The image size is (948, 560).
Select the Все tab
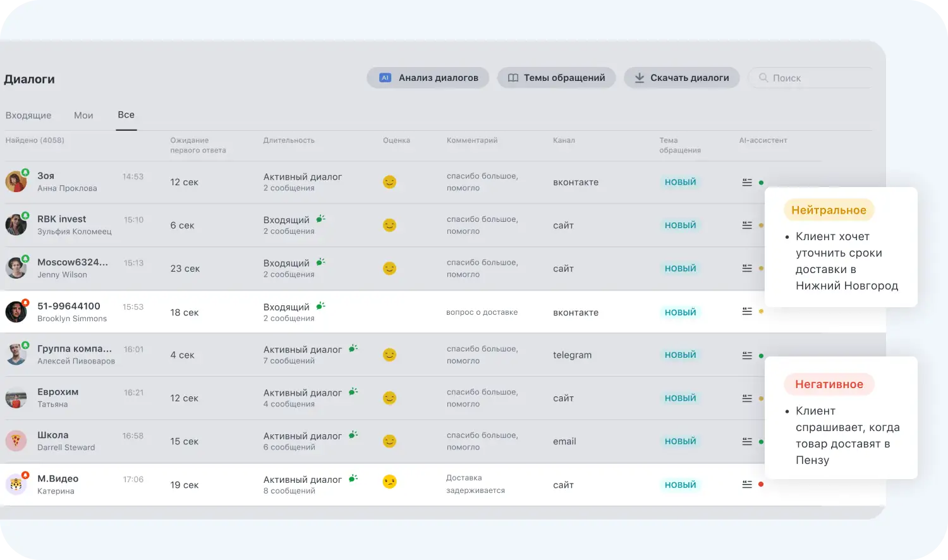(126, 115)
